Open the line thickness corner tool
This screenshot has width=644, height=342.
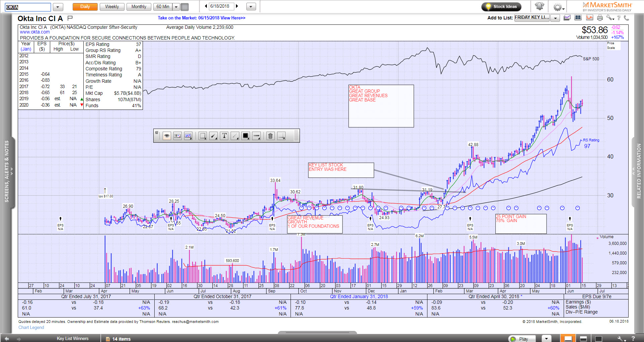pyautogui.click(x=281, y=136)
